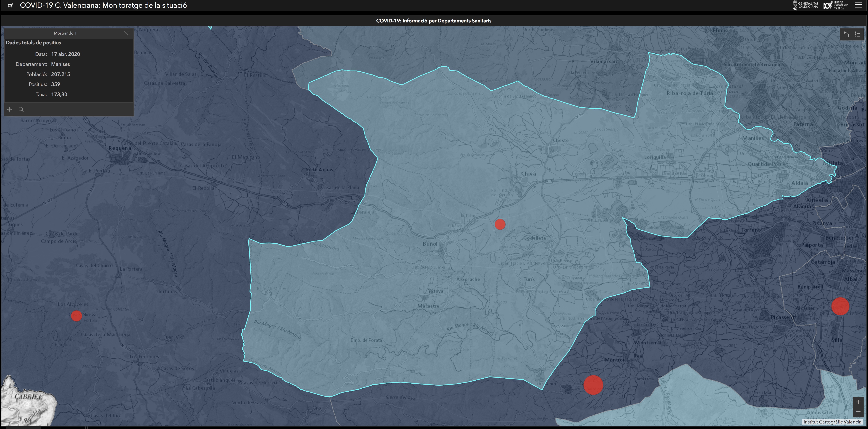Click the Macastre label on the map
Image resolution: width=868 pixels, height=429 pixels.
tap(428, 306)
